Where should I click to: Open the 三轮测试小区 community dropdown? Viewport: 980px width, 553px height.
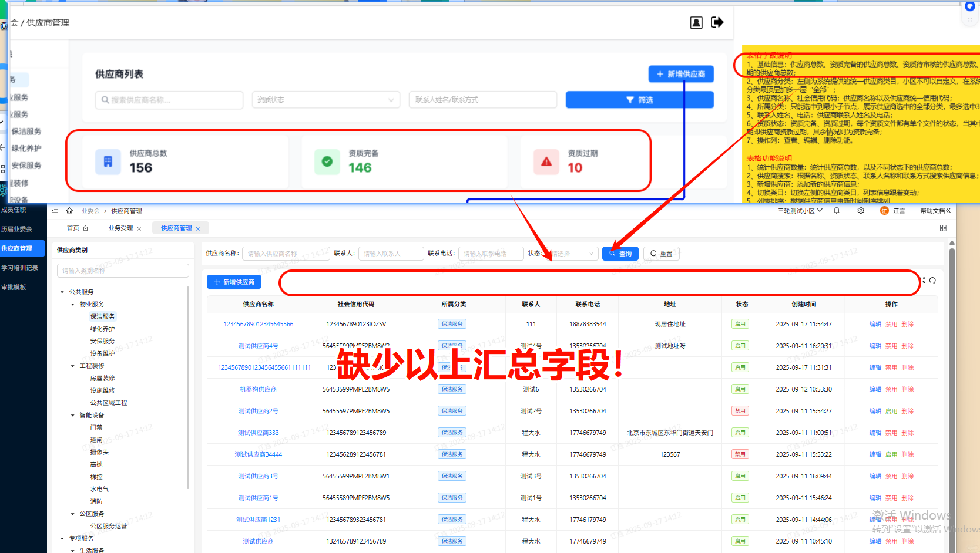(800, 211)
